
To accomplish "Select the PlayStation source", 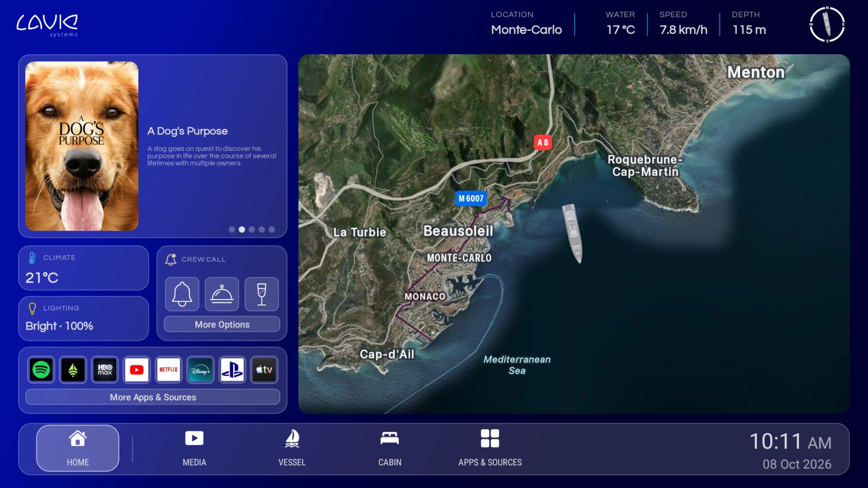I will point(232,369).
